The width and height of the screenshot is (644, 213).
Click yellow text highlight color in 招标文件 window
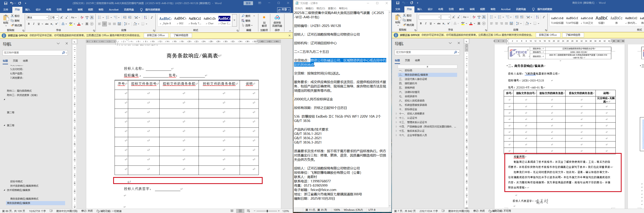pos(71,24)
